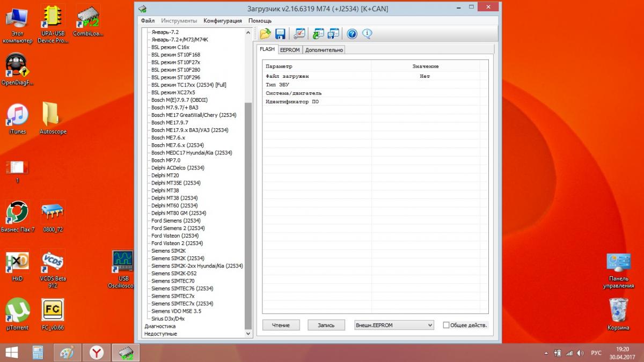Toggle the Общее действ. checkbox

click(x=446, y=325)
